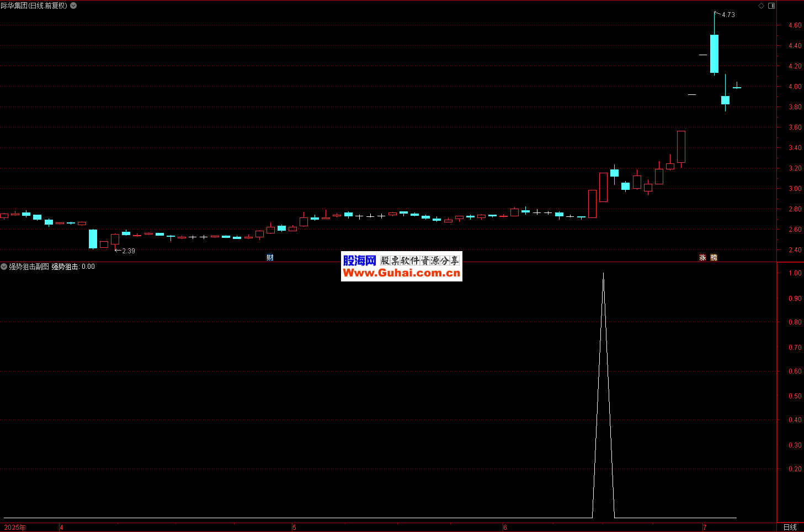Viewport: 804px width, 532px height.
Task: Click the 1.00 indicator axis label
Action: point(795,273)
